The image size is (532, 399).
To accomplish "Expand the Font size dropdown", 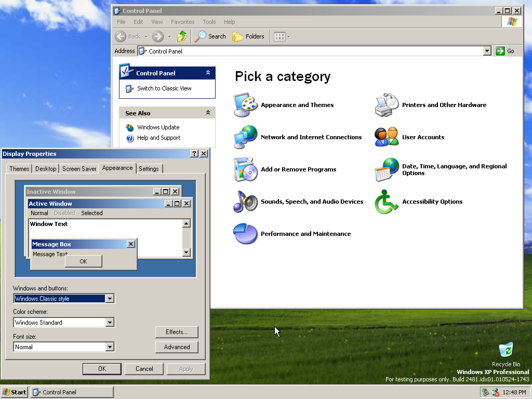I will click(x=110, y=347).
